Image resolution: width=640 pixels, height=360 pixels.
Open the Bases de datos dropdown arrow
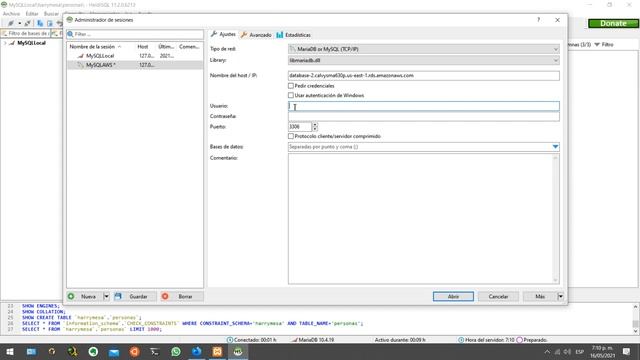pyautogui.click(x=555, y=147)
